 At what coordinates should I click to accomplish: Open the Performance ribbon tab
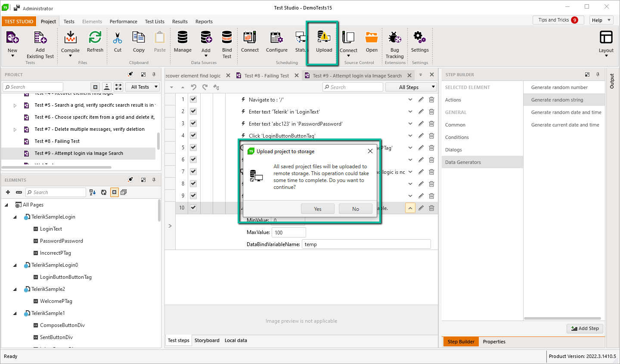click(124, 22)
